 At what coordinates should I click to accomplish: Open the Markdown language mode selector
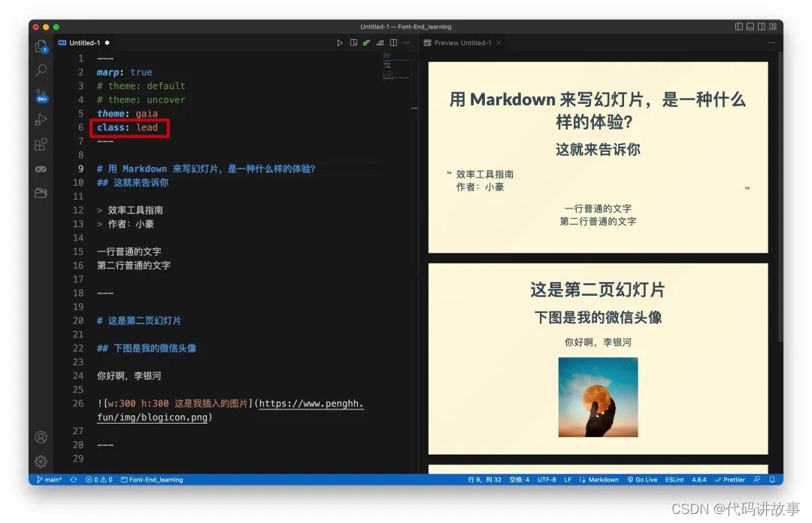click(603, 479)
